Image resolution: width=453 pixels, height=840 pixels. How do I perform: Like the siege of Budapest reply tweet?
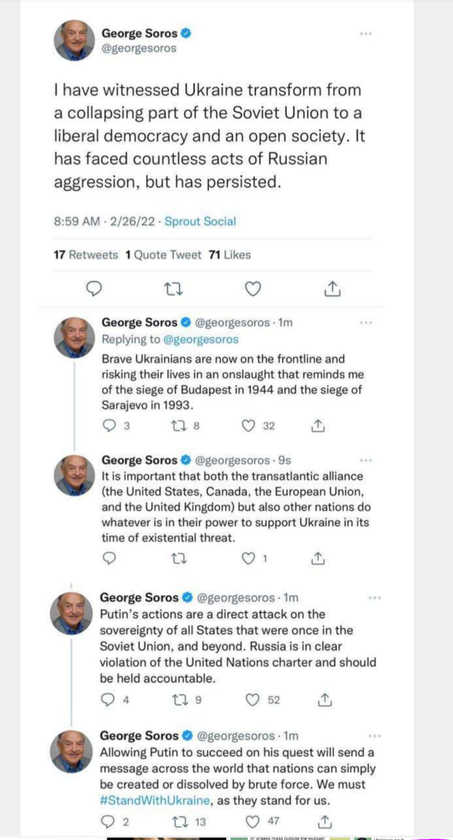click(x=248, y=426)
